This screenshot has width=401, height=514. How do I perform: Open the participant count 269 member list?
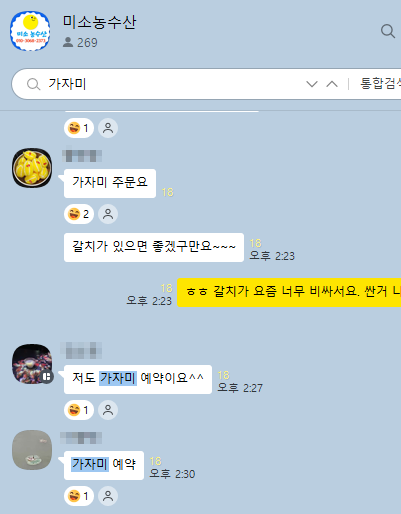tap(80, 43)
